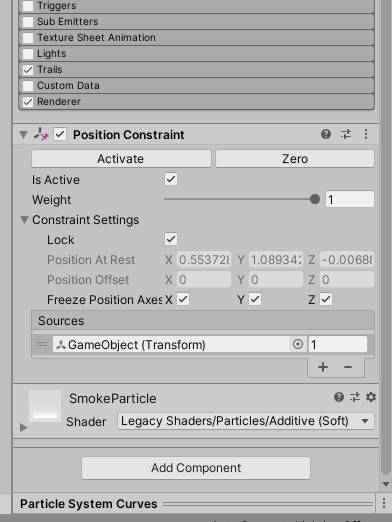
Task: Uncheck Freeze Position Axes Y checkbox
Action: [255, 299]
